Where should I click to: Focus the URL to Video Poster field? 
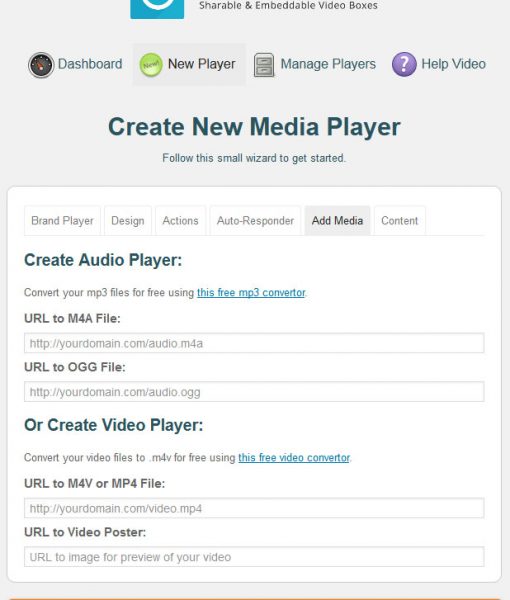pyautogui.click(x=254, y=557)
